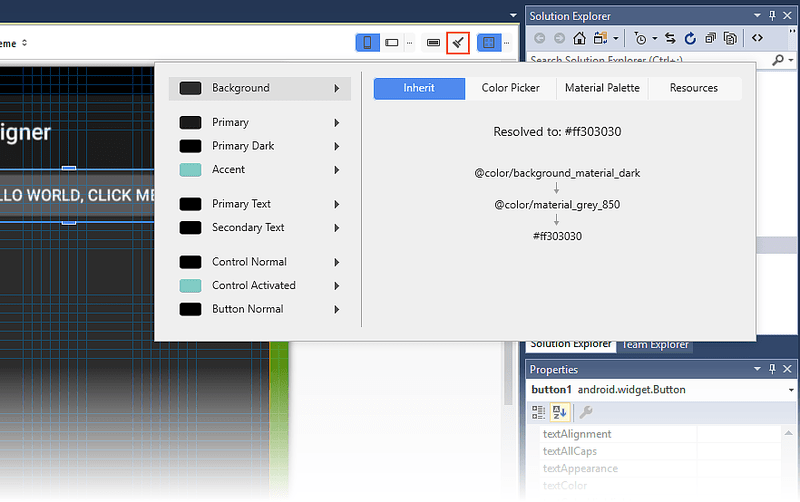Click the Show All Files icon
800x502 pixels.
[730, 38]
